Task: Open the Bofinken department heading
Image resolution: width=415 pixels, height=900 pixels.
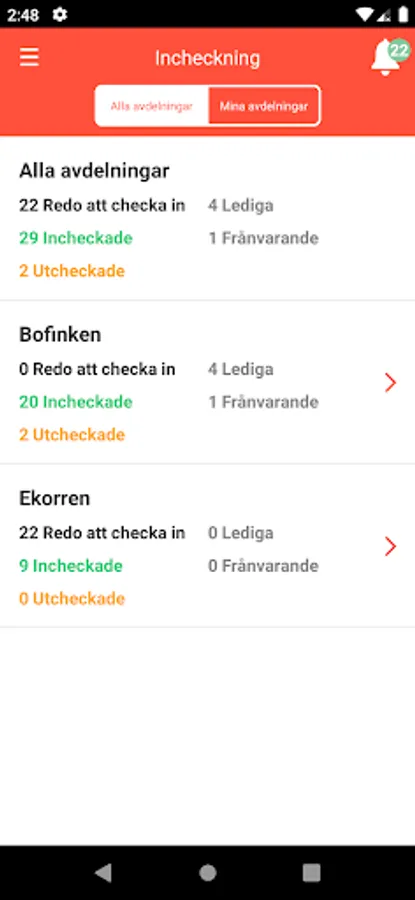Action: pos(60,335)
